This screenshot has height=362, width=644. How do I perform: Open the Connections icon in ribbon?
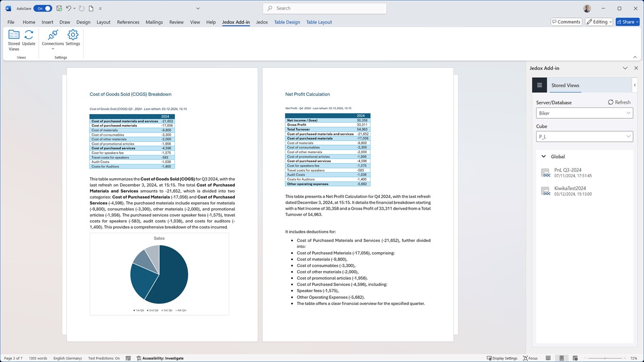53,40
